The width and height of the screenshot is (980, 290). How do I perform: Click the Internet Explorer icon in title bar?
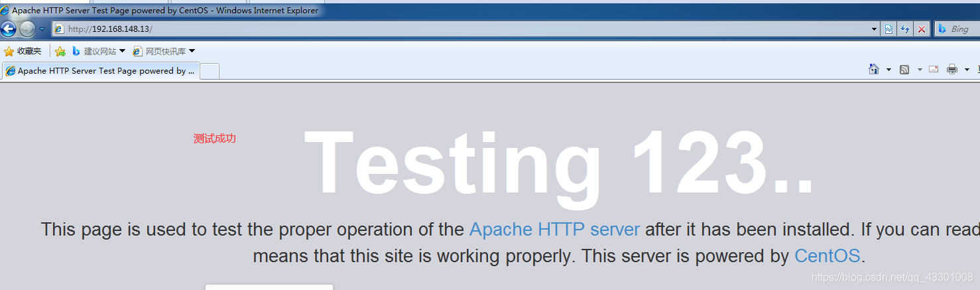pos(5,10)
